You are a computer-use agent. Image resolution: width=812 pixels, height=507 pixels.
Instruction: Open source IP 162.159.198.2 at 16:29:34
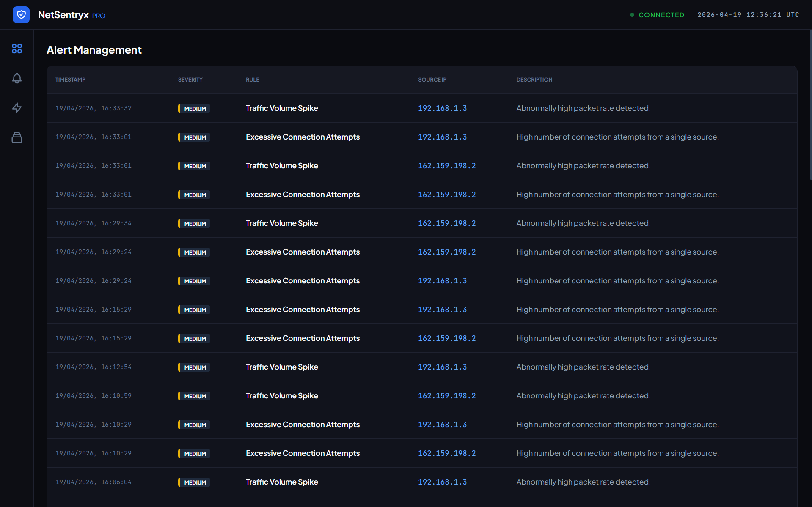click(x=447, y=223)
